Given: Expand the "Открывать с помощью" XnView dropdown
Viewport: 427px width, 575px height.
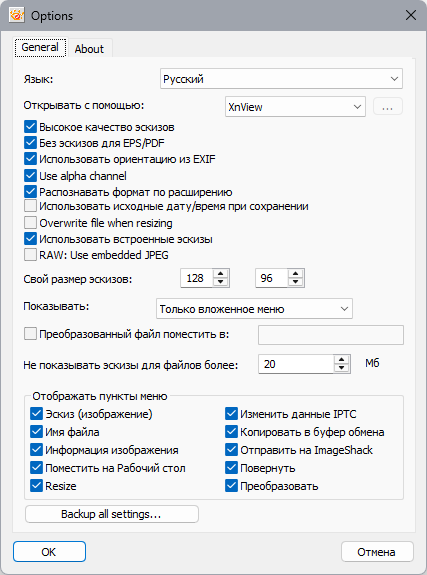Looking at the screenshot, I should [x=295, y=107].
